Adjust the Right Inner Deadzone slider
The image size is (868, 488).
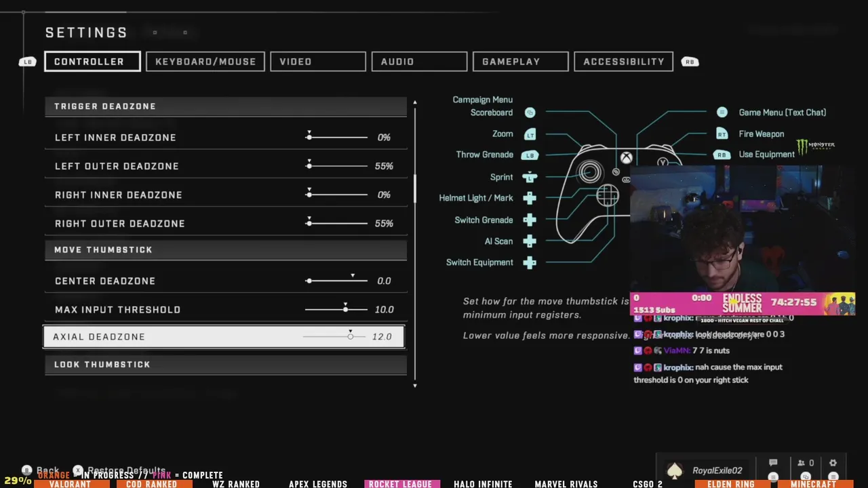(x=336, y=195)
